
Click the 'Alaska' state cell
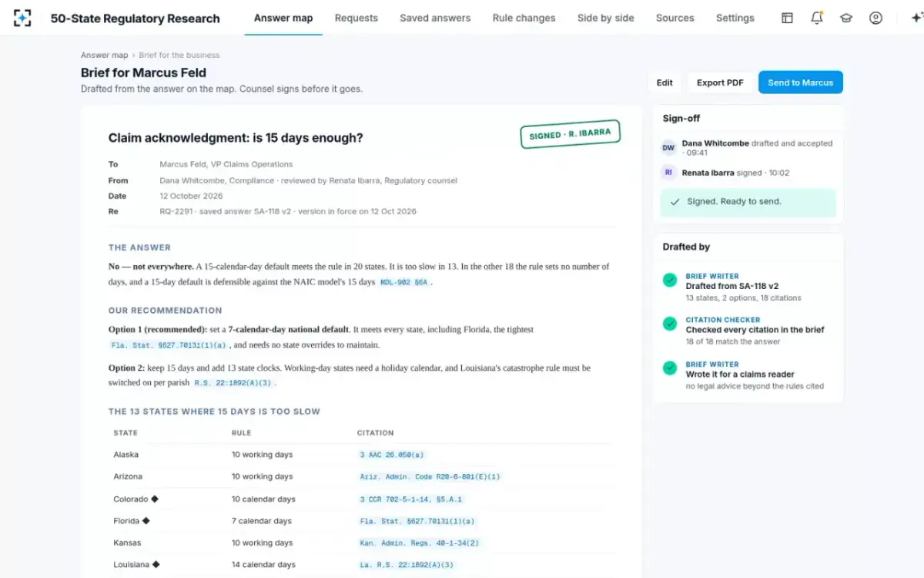126,455
